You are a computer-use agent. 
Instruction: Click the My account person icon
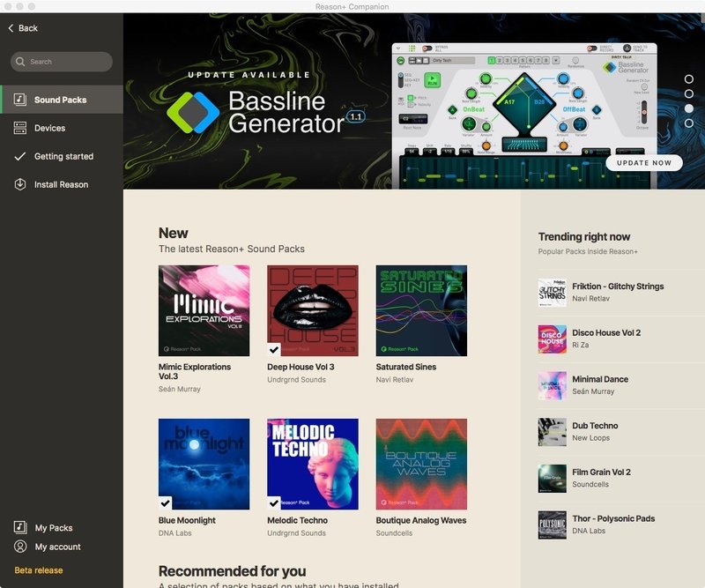coord(20,547)
